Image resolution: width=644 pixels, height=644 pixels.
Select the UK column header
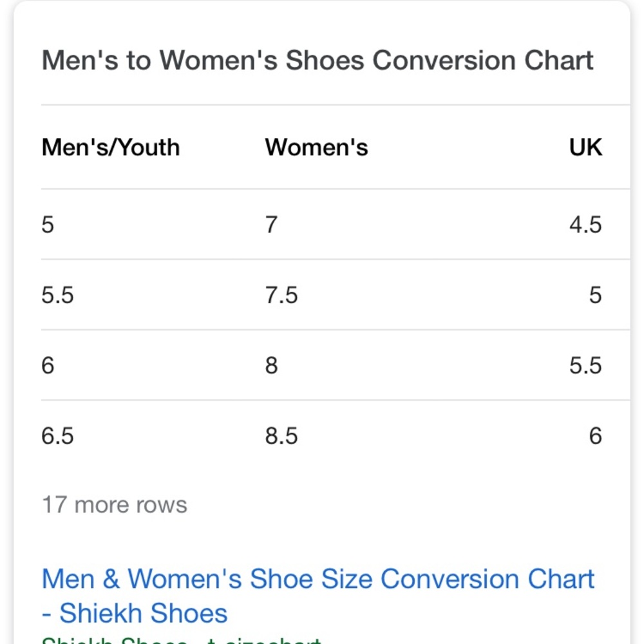(584, 147)
